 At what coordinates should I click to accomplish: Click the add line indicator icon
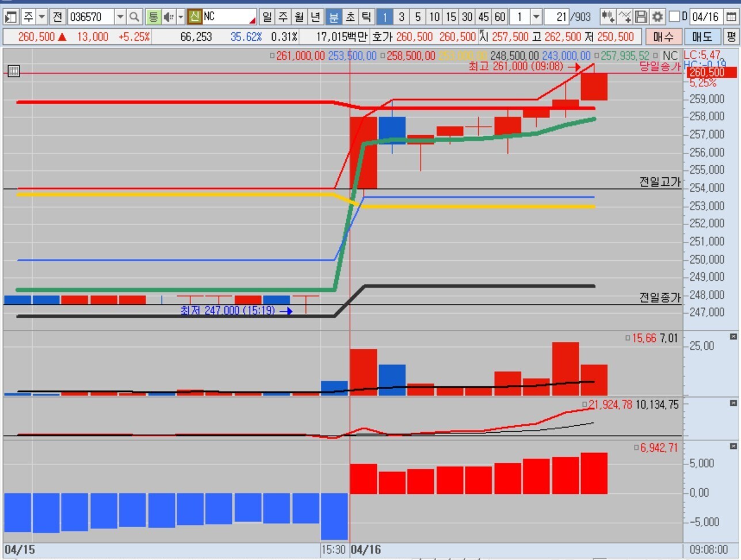[x=625, y=17]
